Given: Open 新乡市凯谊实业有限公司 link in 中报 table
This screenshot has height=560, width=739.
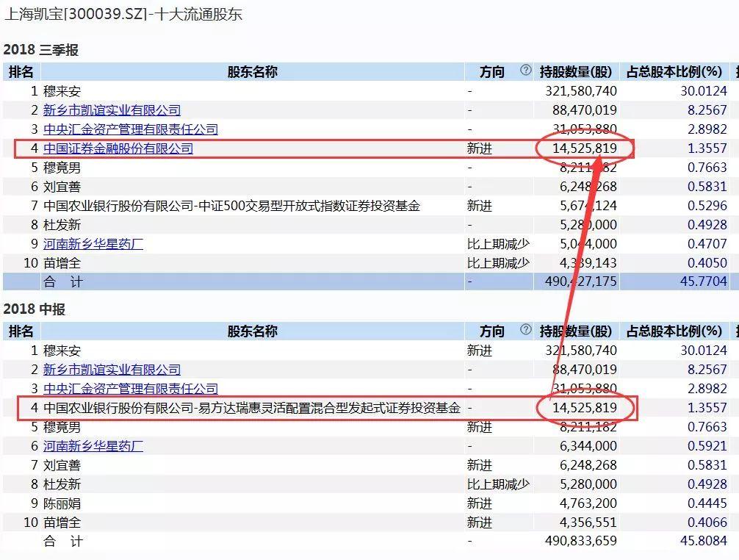Looking at the screenshot, I should (112, 370).
